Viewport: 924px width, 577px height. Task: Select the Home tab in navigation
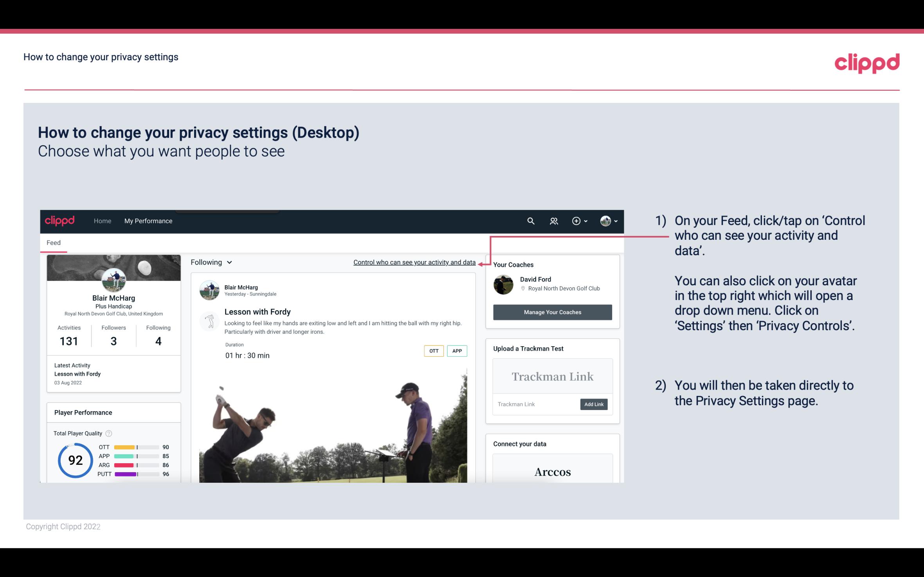coord(102,221)
